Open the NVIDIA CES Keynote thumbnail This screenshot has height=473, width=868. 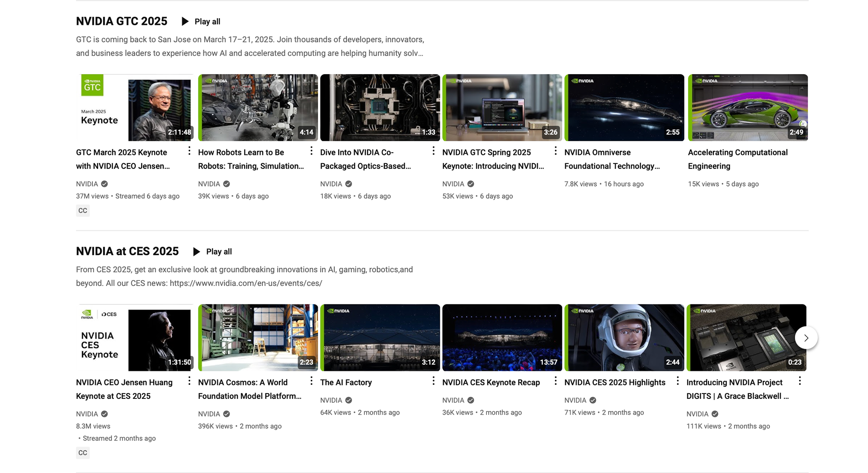(135, 337)
